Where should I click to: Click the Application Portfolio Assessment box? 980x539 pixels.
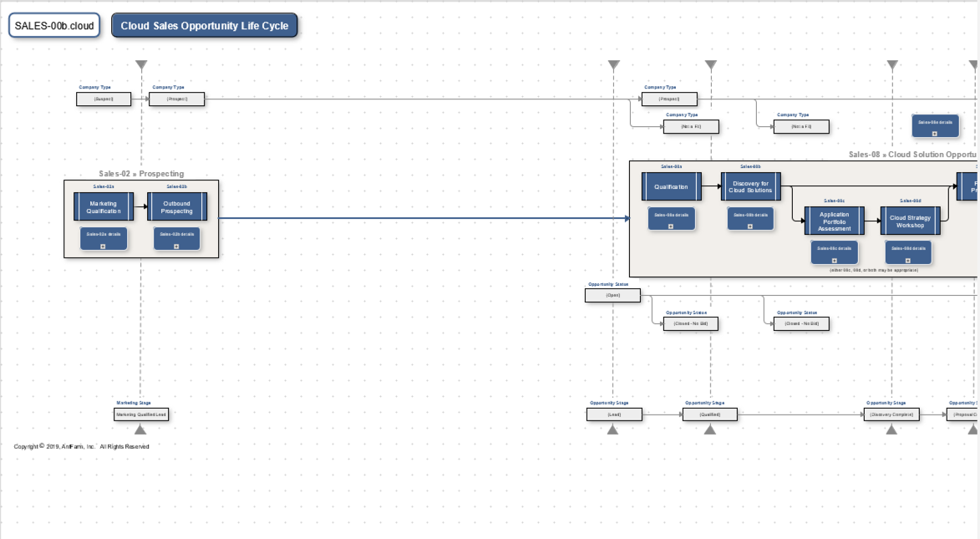pos(834,221)
